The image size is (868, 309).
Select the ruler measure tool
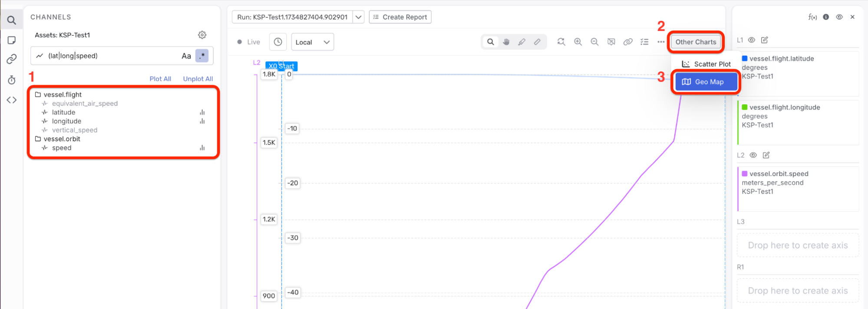pos(538,42)
